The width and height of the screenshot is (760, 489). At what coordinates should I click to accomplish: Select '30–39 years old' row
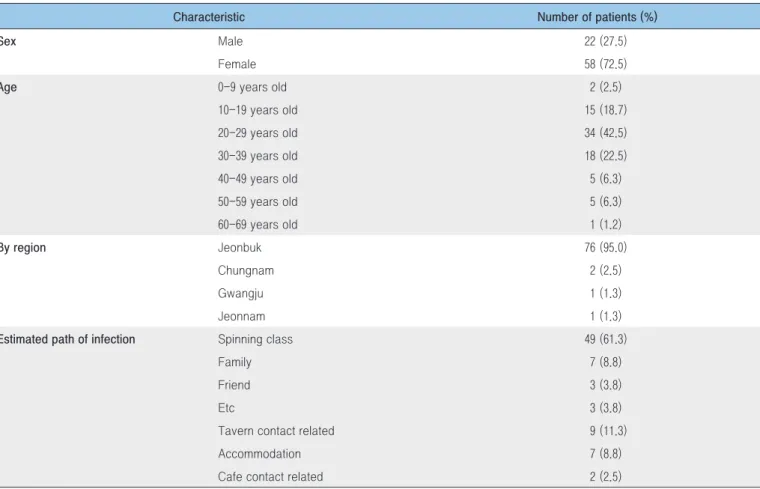tap(257, 156)
